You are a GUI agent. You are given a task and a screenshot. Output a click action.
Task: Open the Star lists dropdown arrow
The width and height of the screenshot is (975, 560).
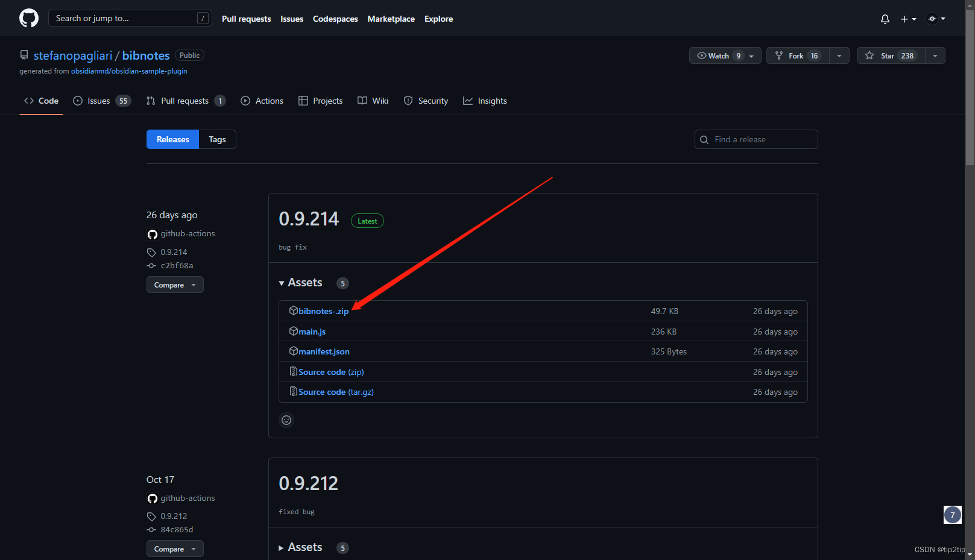935,55
